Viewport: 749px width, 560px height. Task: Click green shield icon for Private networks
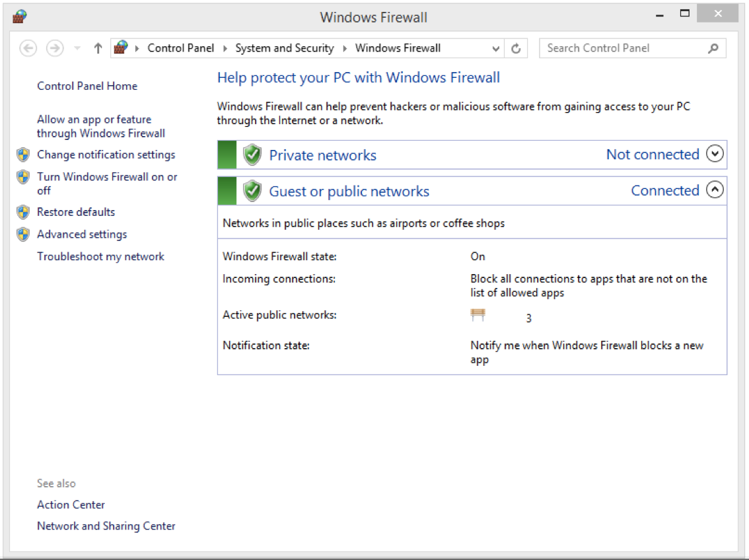(252, 155)
